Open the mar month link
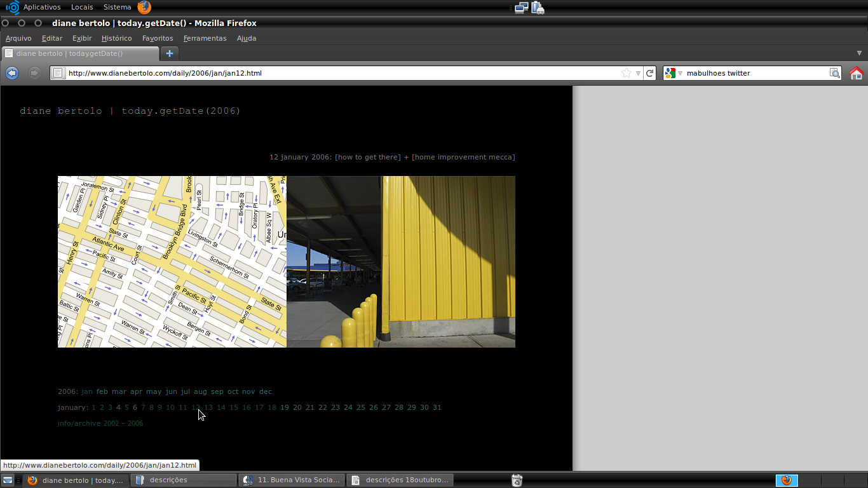The width and height of the screenshot is (868, 488). (x=119, y=391)
